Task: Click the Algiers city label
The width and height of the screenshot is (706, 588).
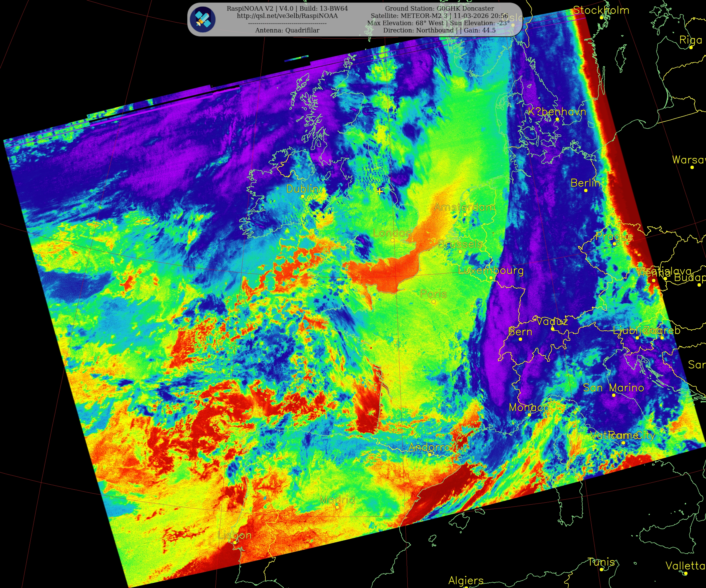Action: click(466, 580)
